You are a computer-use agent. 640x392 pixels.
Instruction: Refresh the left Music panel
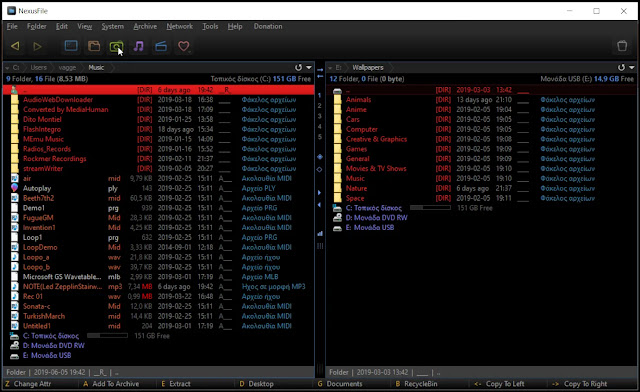[298, 67]
